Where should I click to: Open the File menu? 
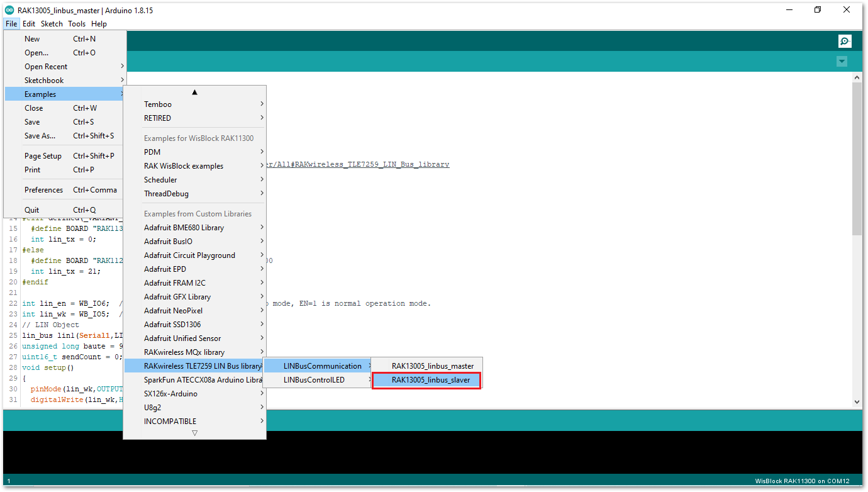click(11, 24)
